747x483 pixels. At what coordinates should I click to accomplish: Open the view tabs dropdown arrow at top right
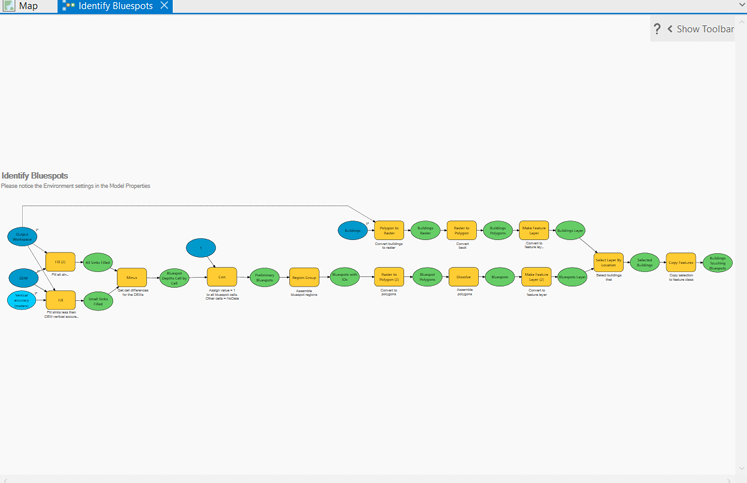(742, 5)
